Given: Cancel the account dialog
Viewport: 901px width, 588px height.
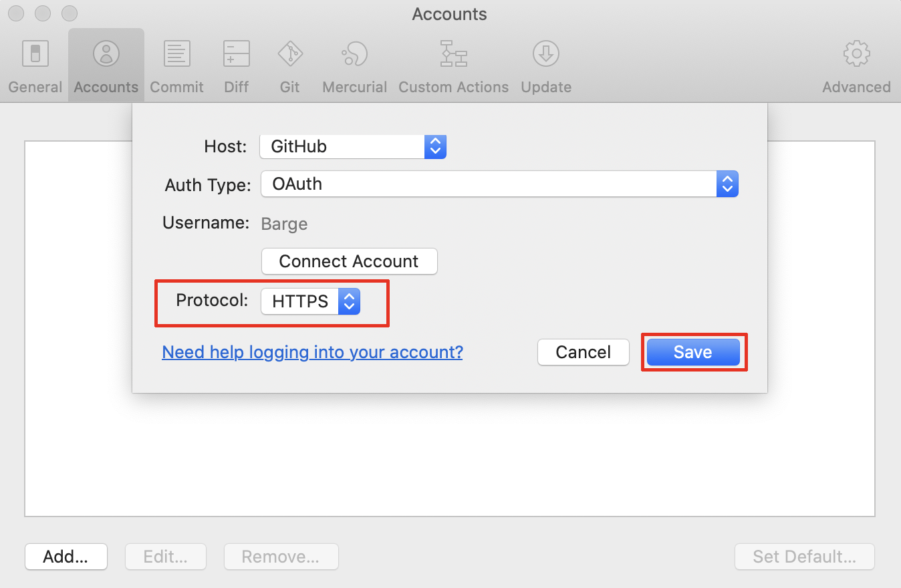Looking at the screenshot, I should click(584, 352).
